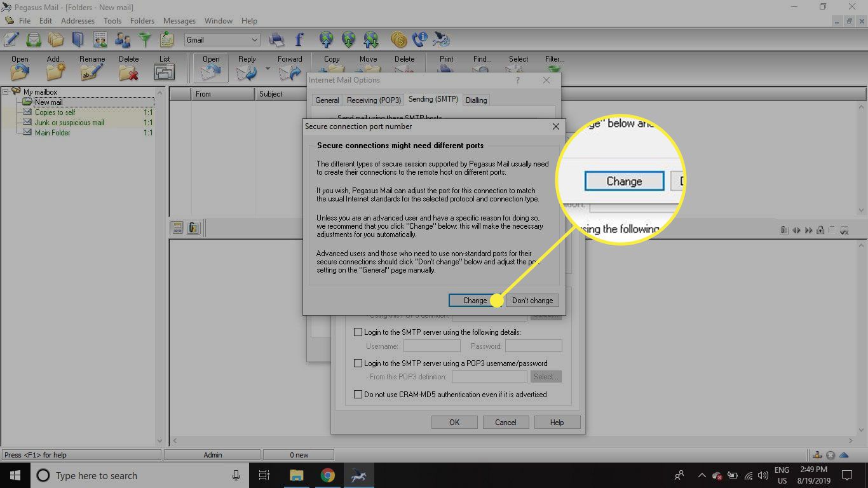Click the SMTP Username input field
This screenshot has height=488, width=868.
coord(432,346)
